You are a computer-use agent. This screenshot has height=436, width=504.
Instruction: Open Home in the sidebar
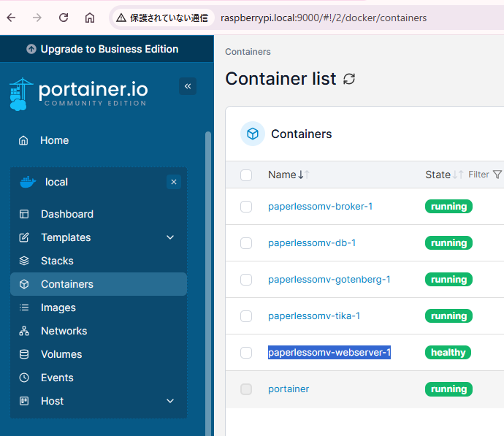[x=54, y=140]
